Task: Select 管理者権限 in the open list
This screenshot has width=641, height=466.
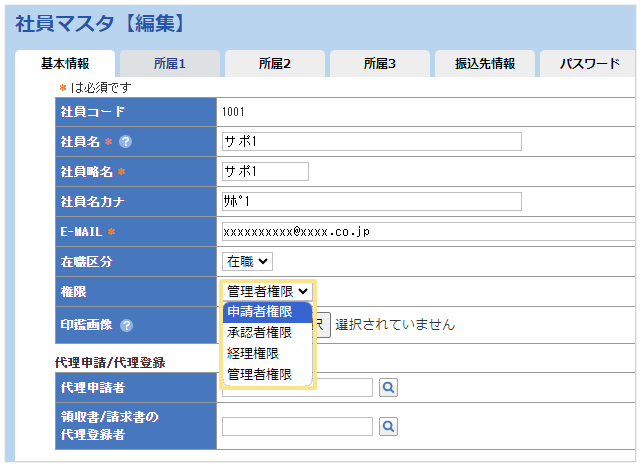Action: point(260,374)
